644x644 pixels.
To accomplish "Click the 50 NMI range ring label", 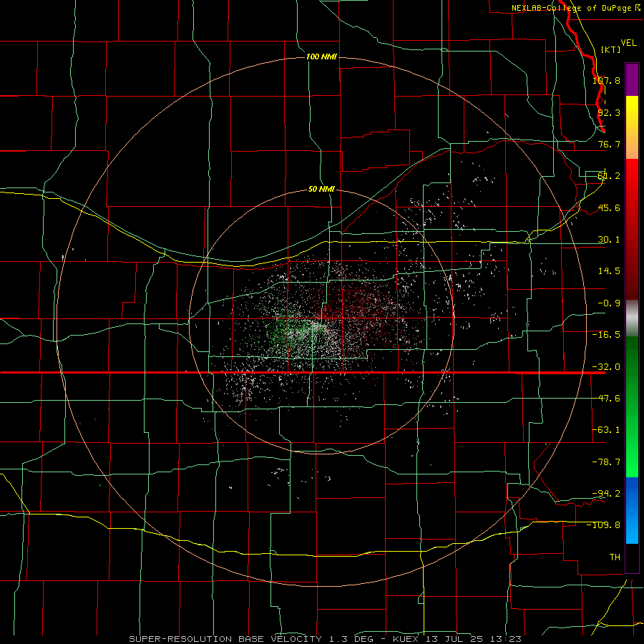I will [321, 189].
